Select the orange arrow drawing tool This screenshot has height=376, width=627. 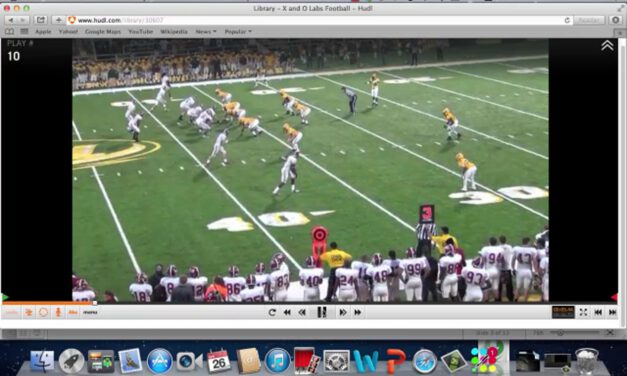28,312
